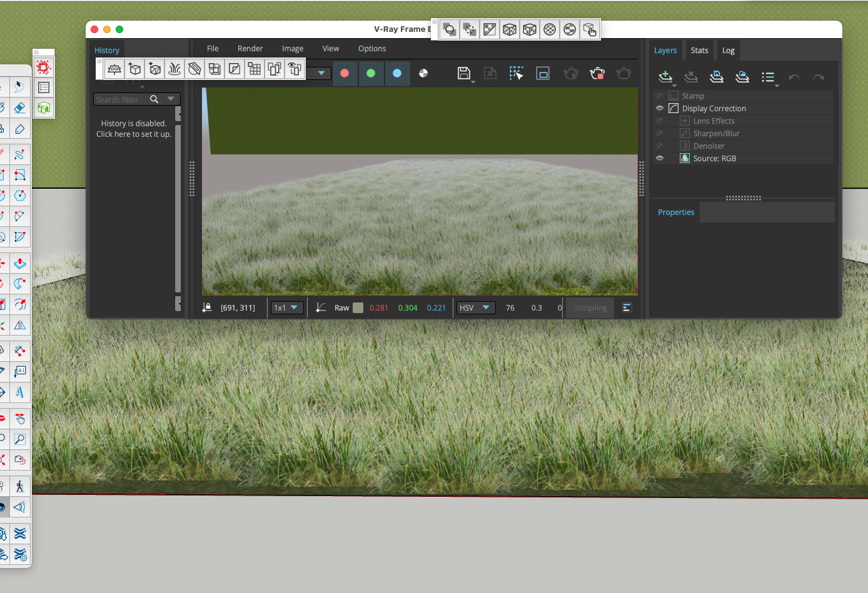This screenshot has height=593, width=868.
Task: Click the Properties panel header
Action: 676,212
